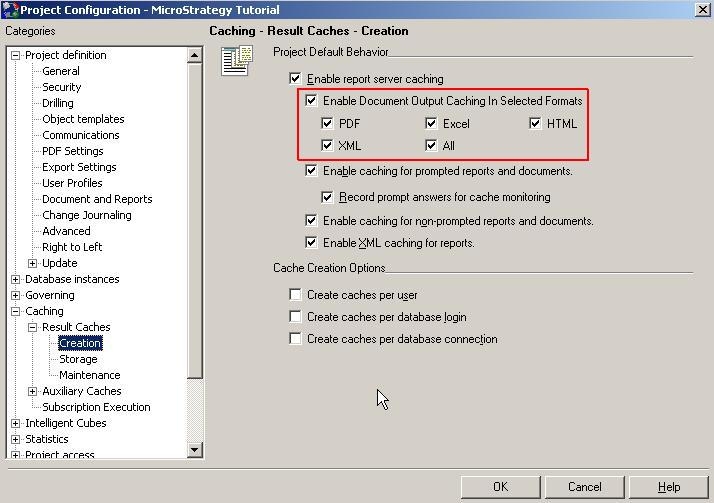Expand the Governing node

coord(15,295)
